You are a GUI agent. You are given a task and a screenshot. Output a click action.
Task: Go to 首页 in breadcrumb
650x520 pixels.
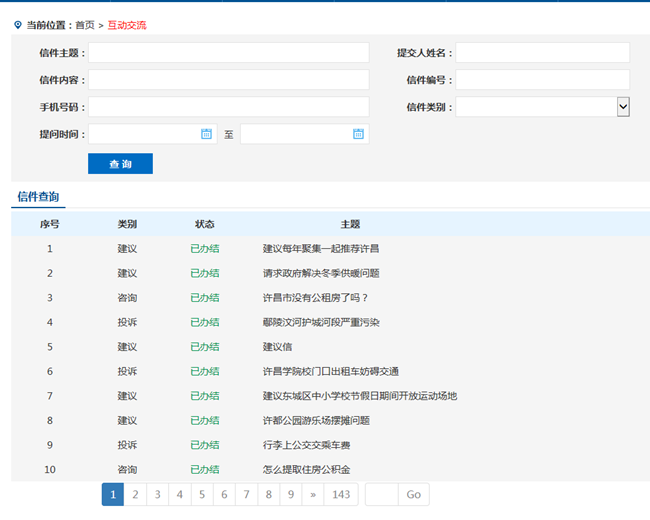[x=85, y=24]
